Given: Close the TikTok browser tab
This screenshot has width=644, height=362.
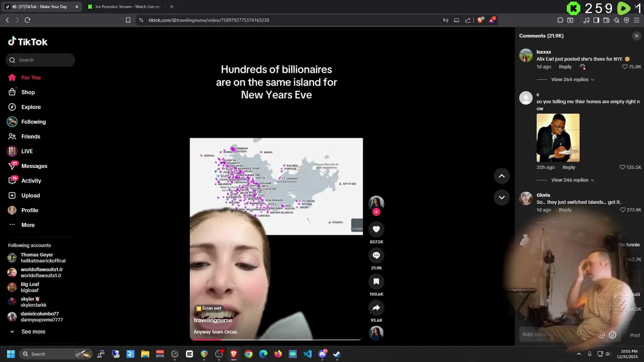Looking at the screenshot, I should [77, 7].
